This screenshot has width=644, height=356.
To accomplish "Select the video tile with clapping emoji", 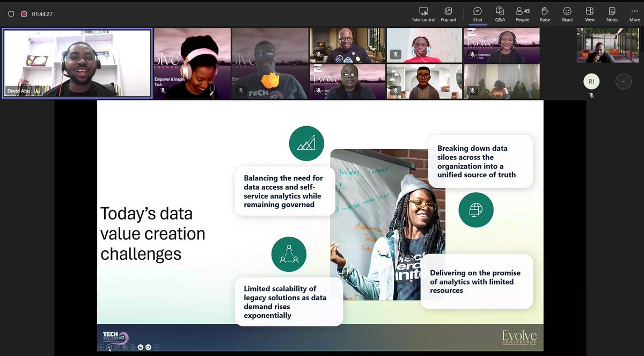I will 269,63.
